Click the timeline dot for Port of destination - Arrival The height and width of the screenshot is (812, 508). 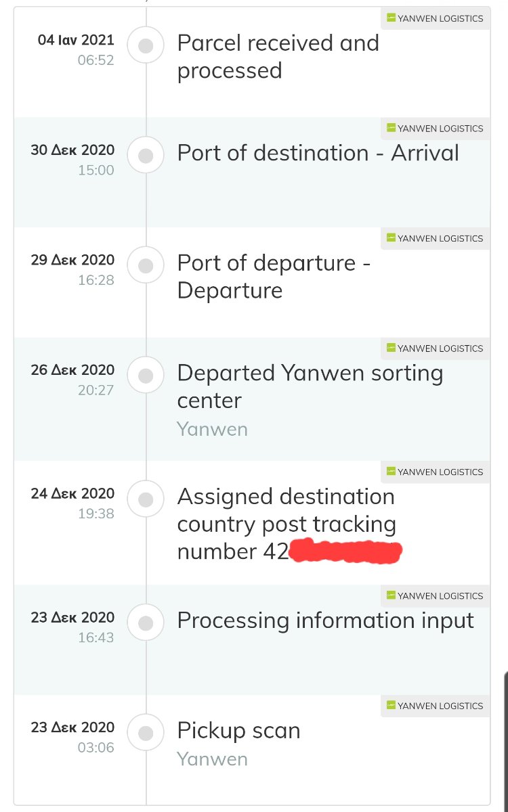146,156
